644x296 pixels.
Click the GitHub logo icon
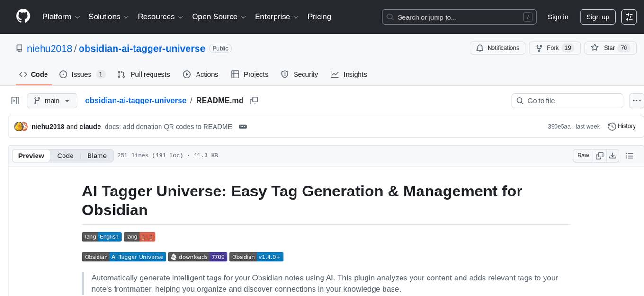23,17
